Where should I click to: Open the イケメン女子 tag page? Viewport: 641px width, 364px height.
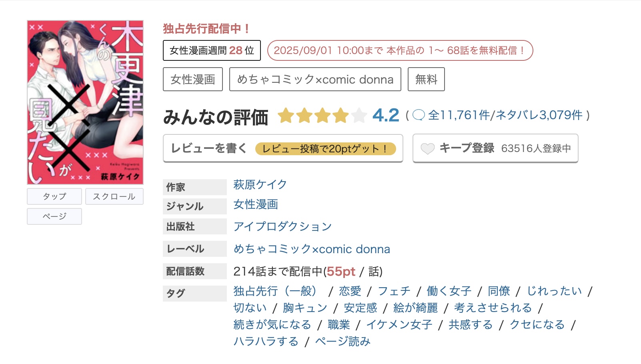pos(399,325)
